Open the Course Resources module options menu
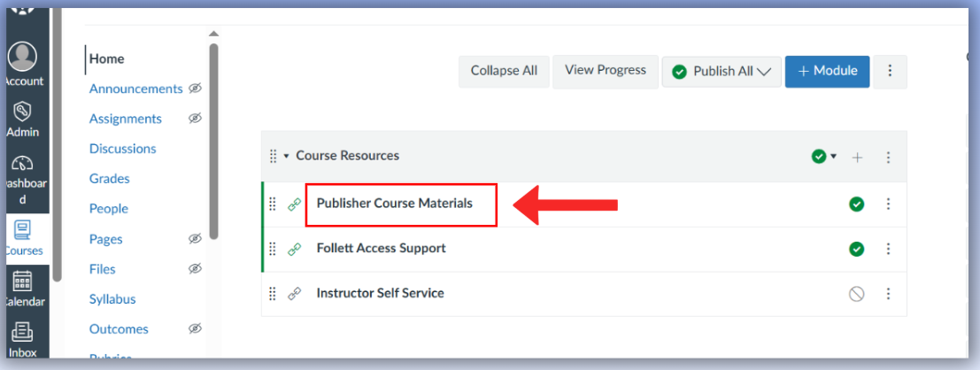 [888, 158]
